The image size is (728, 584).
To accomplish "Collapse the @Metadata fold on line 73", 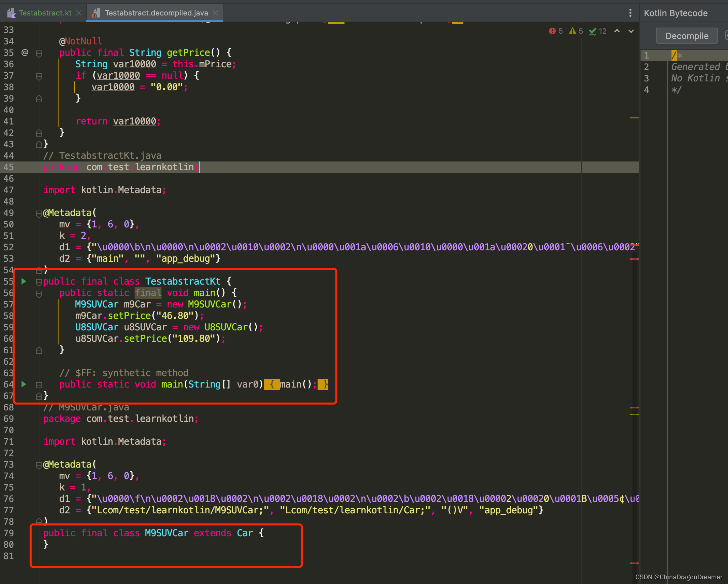I will coord(39,465).
